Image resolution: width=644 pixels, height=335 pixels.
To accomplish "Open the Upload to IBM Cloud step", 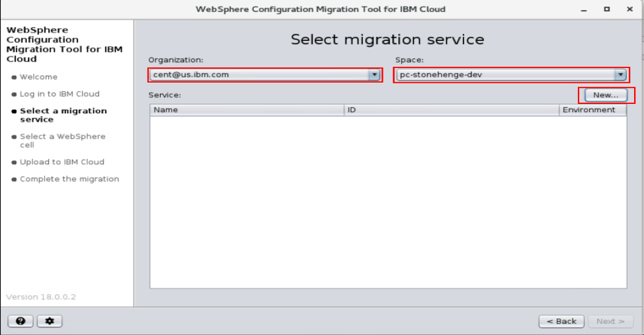I will tap(62, 162).
